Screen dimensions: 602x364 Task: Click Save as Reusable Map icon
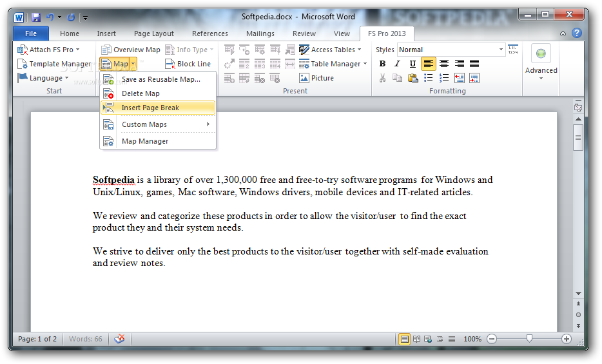[x=109, y=79]
